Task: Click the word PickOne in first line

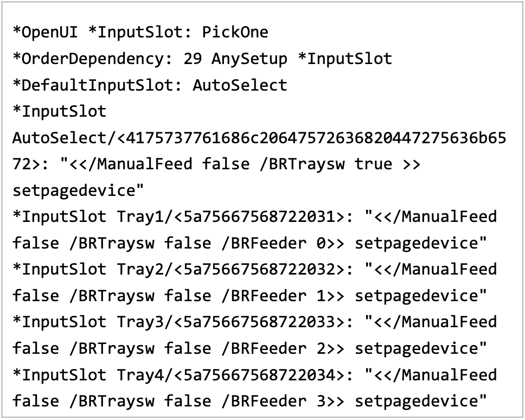Action: pos(235,32)
